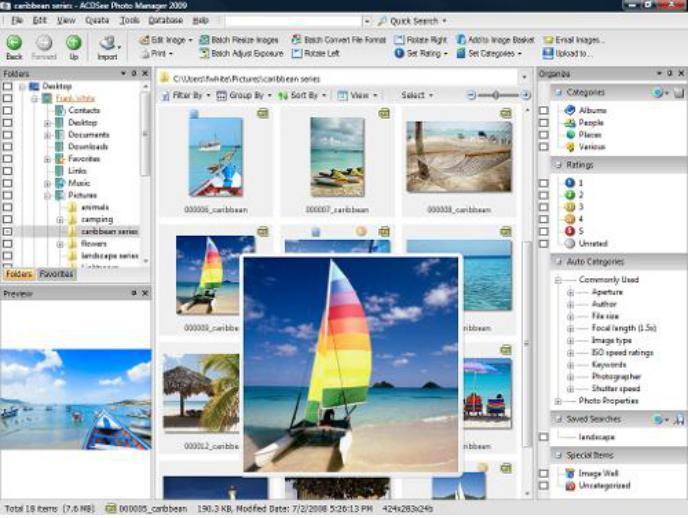Open the Edit menu
The width and height of the screenshot is (689, 518).
point(40,21)
